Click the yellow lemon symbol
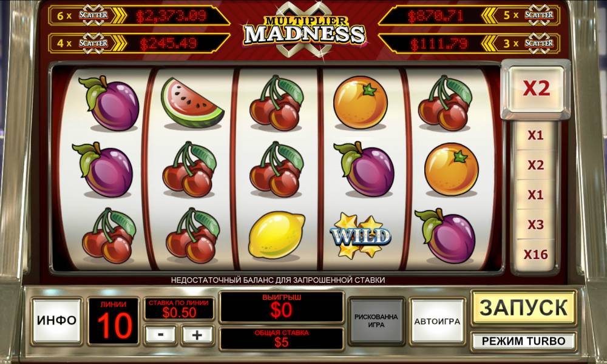Image resolution: width=607 pixels, height=364 pixels. pos(276,235)
